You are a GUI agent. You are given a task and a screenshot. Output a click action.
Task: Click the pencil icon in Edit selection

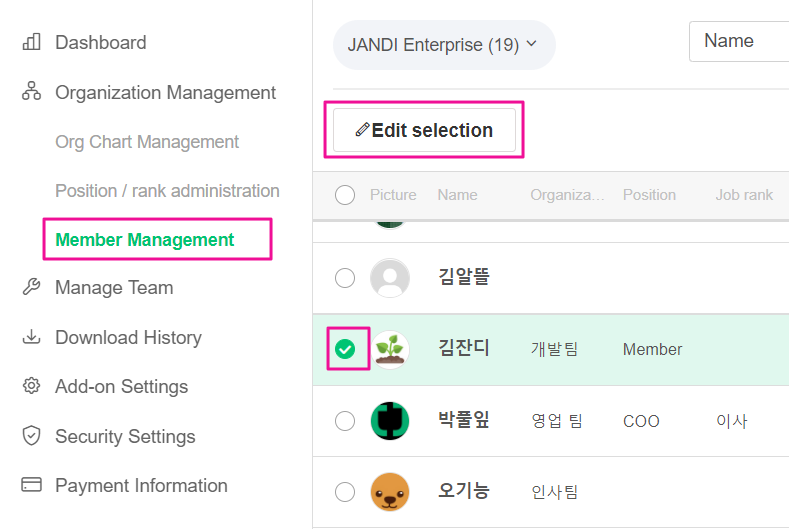point(362,130)
